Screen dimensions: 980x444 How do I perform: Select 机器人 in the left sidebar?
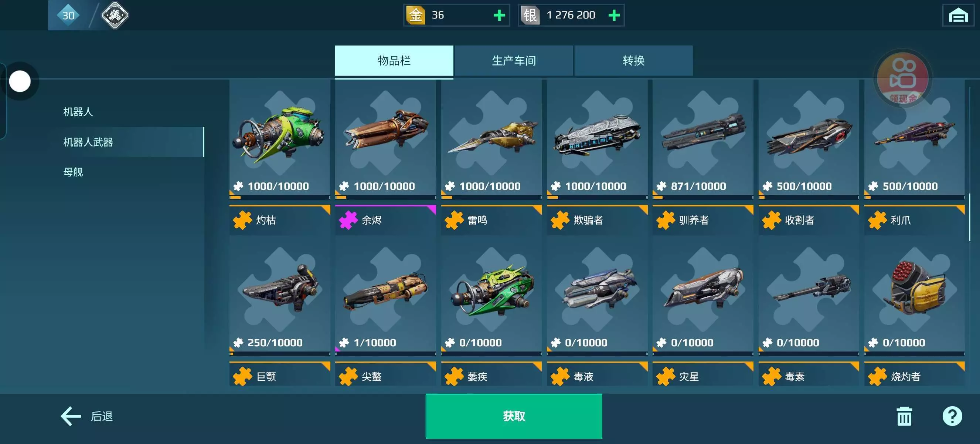tap(78, 112)
